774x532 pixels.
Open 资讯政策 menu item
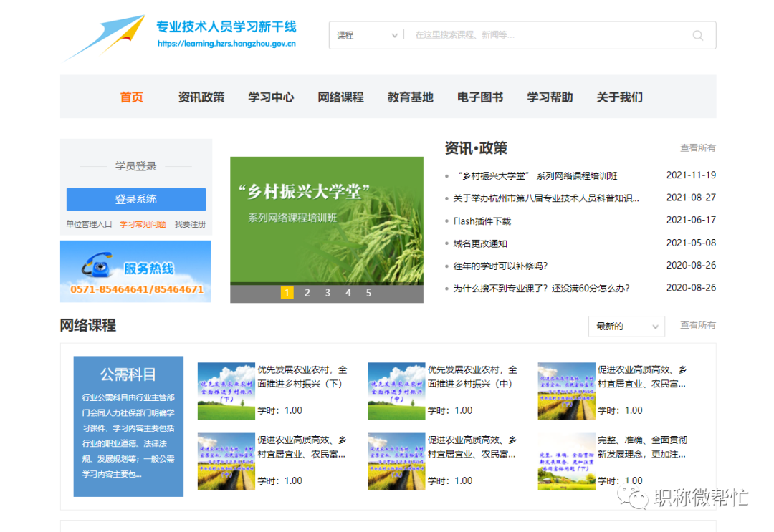click(201, 97)
